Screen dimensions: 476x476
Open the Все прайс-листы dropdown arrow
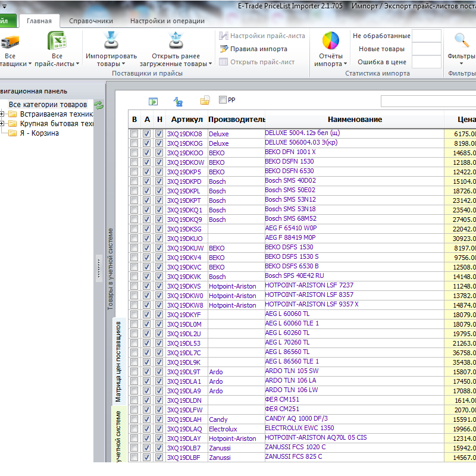pyautogui.click(x=77, y=64)
